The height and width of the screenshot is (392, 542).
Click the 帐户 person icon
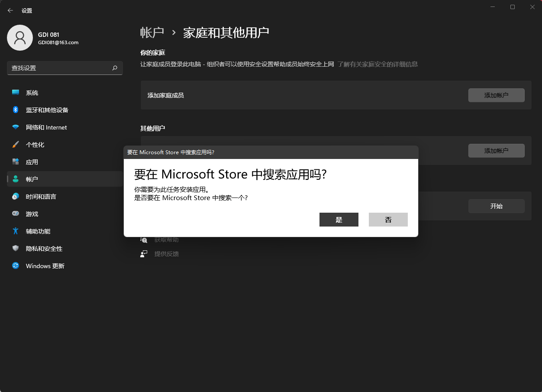point(16,179)
